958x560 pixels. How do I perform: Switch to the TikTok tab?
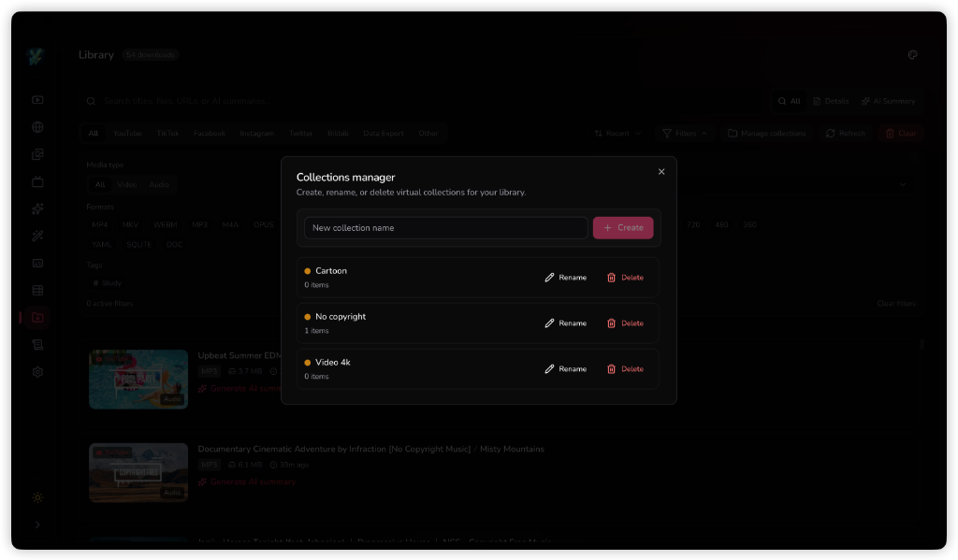(167, 133)
